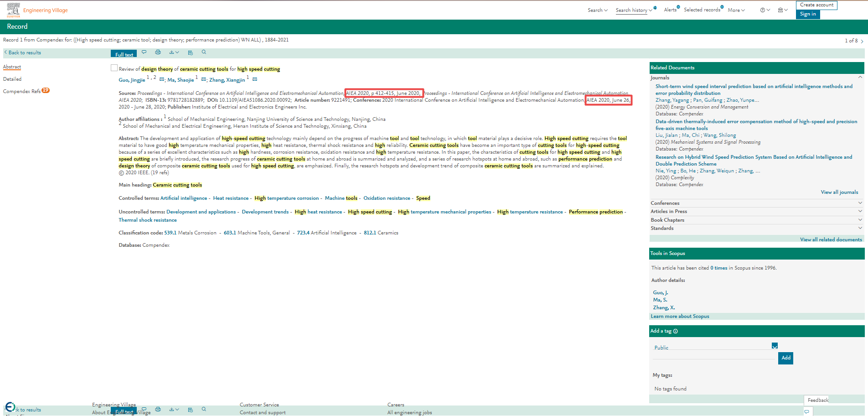The width and height of the screenshot is (868, 416).
Task: Expand the Book Chapters section
Action: pos(860,220)
